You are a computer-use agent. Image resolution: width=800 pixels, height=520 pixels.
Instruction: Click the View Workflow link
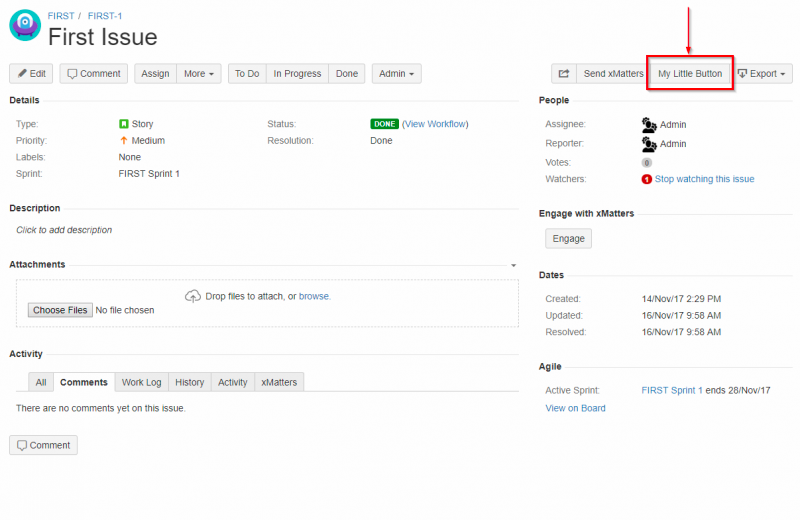pyautogui.click(x=435, y=124)
